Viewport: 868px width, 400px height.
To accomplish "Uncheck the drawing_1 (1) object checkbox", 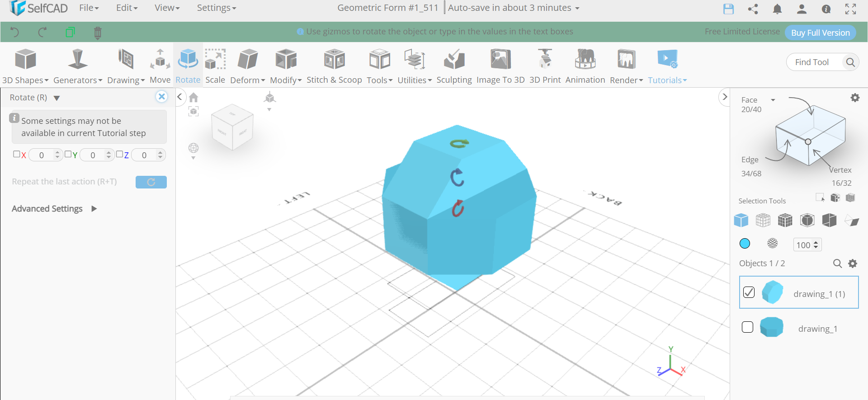I will point(749,292).
